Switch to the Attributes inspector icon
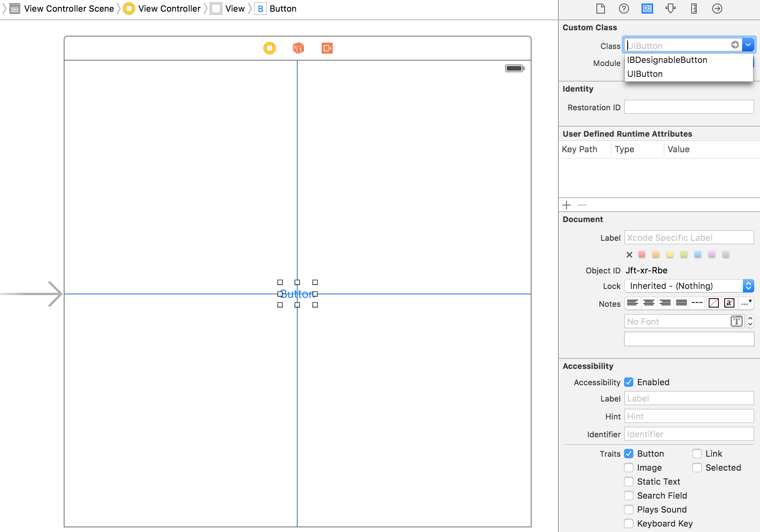The height and width of the screenshot is (532, 760). point(671,9)
